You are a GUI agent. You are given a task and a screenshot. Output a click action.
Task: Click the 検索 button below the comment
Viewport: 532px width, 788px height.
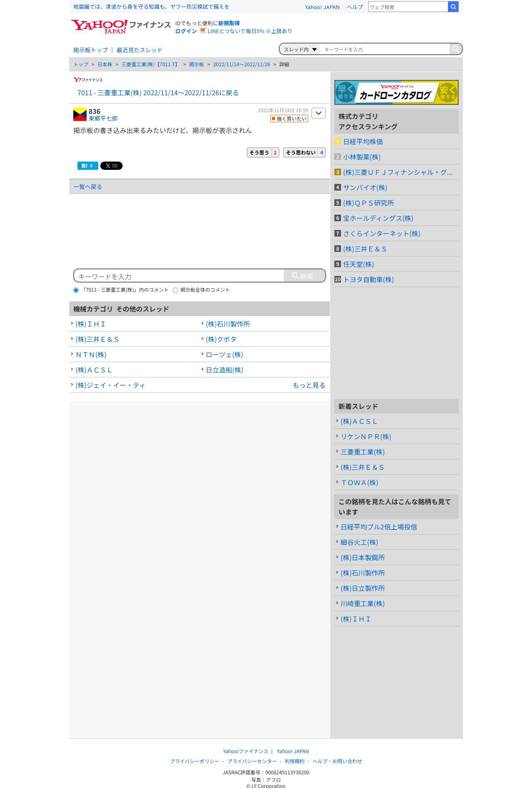tap(305, 276)
